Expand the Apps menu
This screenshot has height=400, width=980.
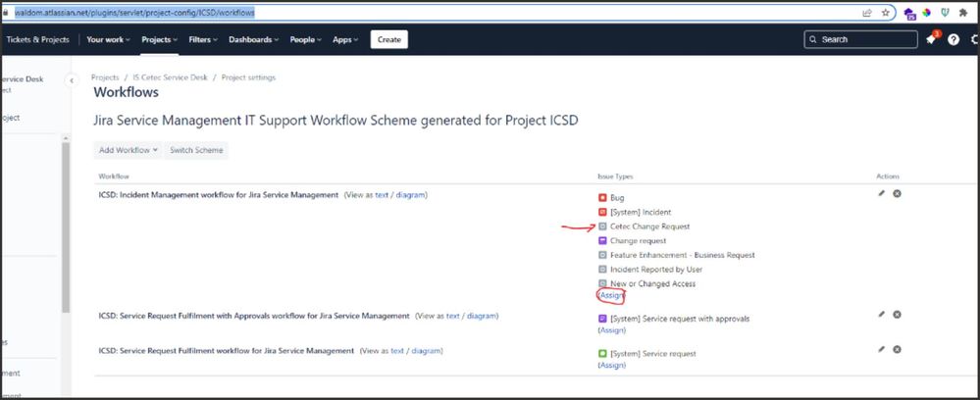[x=345, y=39]
